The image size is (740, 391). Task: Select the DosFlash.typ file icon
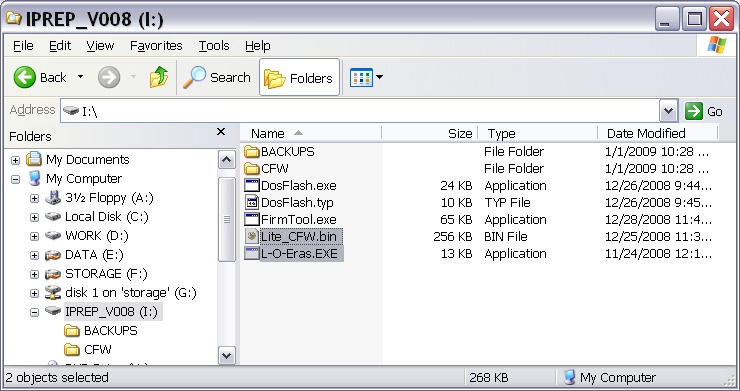pos(252,202)
